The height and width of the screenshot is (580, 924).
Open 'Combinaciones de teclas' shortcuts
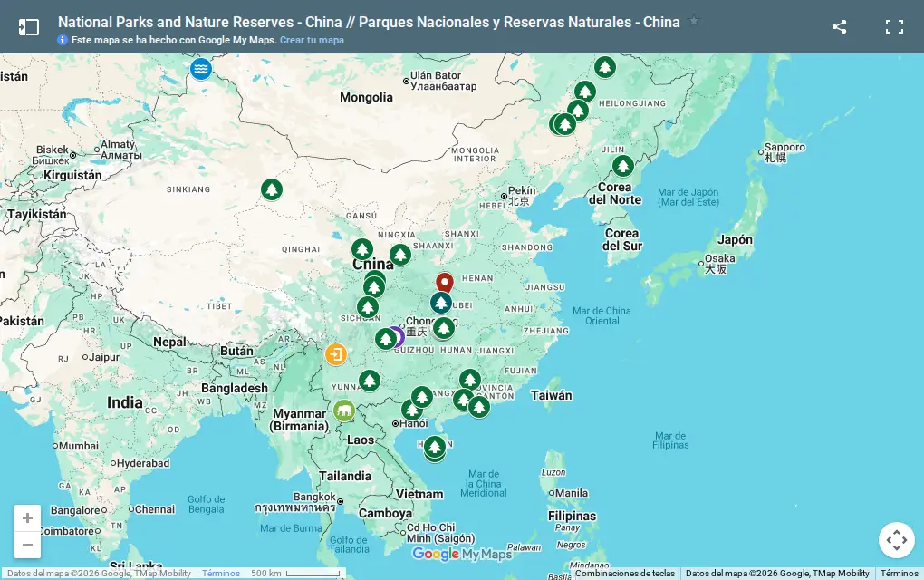625,574
